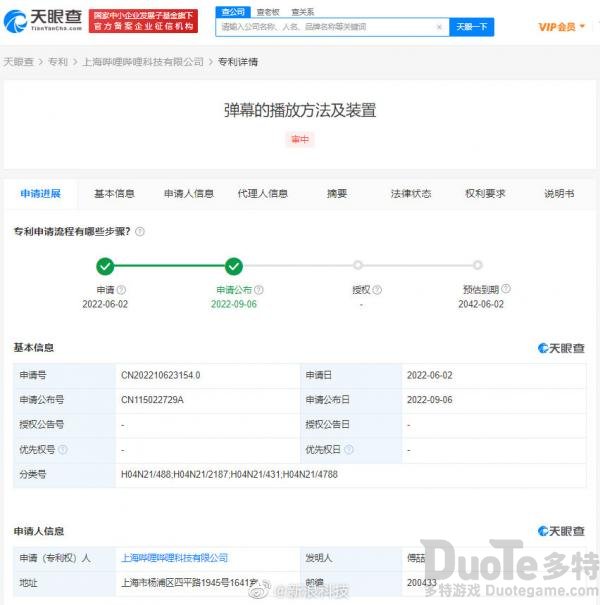Click help icon beside 优先权号
The image size is (600, 605).
click(x=63, y=450)
